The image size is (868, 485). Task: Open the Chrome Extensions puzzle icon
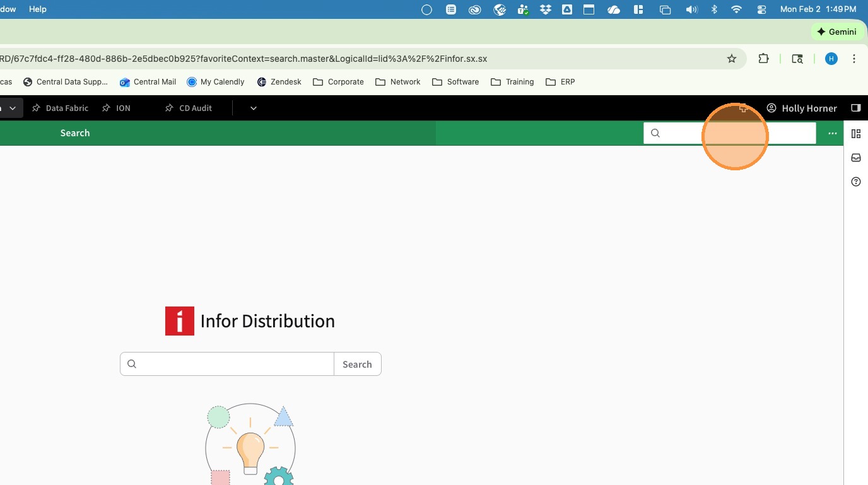coord(763,59)
